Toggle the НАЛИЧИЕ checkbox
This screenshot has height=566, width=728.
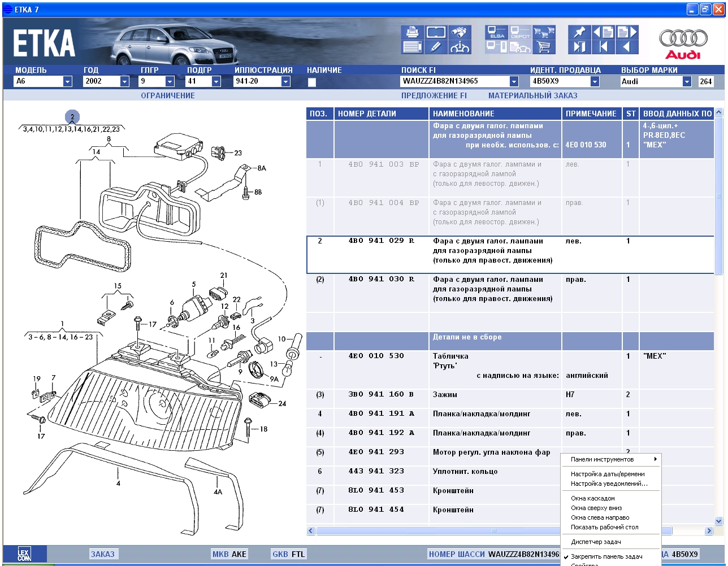(x=311, y=82)
